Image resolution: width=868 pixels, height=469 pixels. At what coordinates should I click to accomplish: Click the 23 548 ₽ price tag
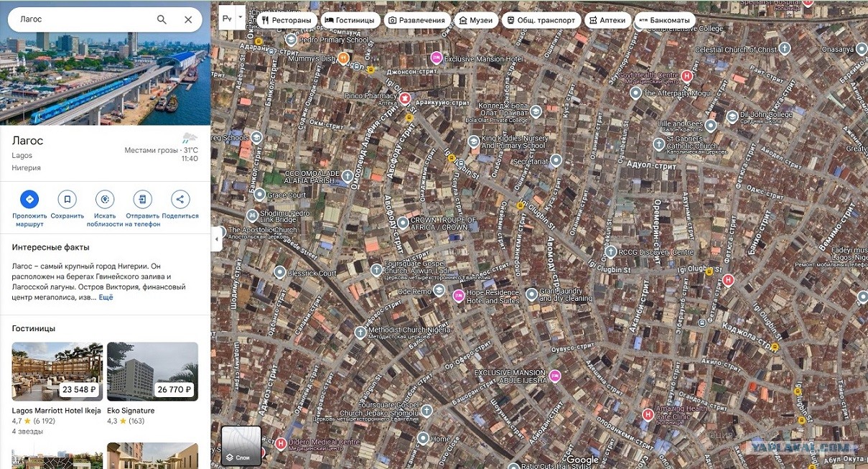[x=79, y=390]
